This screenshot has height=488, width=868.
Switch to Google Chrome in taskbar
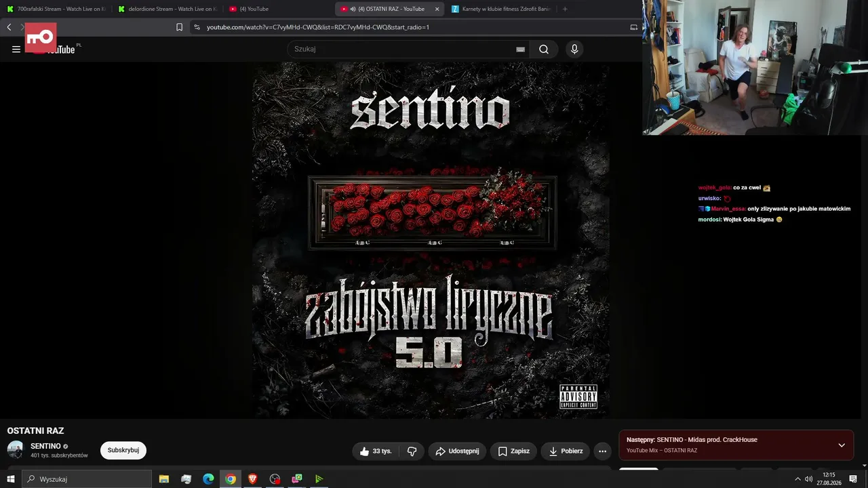pos(231,479)
